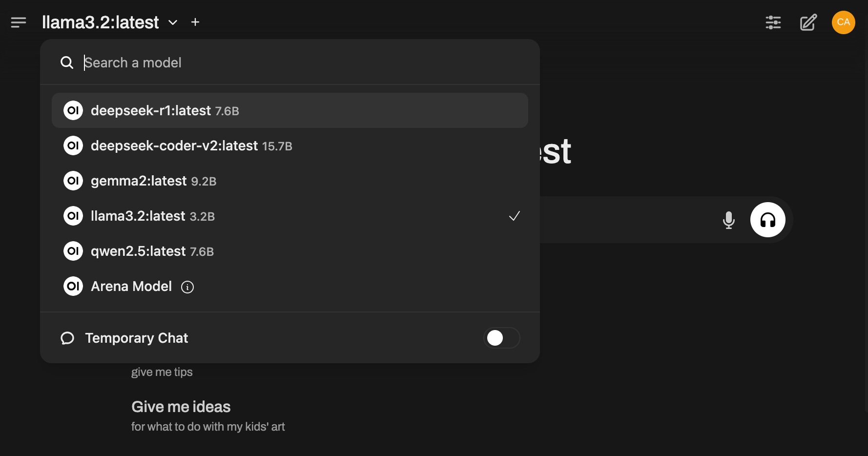Open the chat controls sliders icon

click(x=773, y=22)
